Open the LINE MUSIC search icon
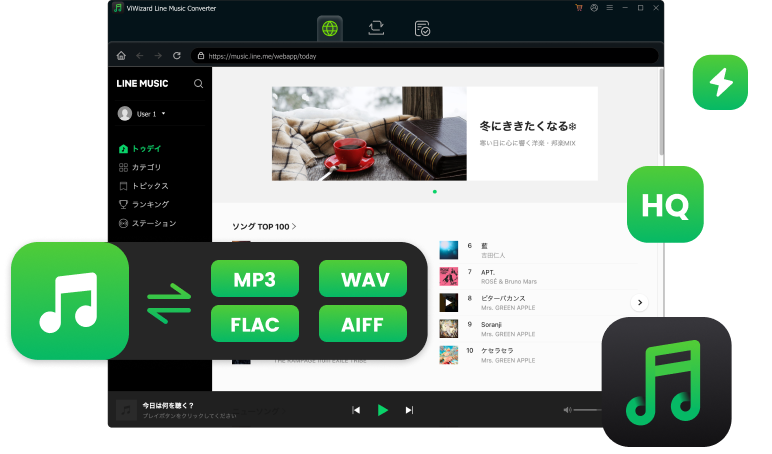Screen dimensions: 772x454 coord(198,84)
